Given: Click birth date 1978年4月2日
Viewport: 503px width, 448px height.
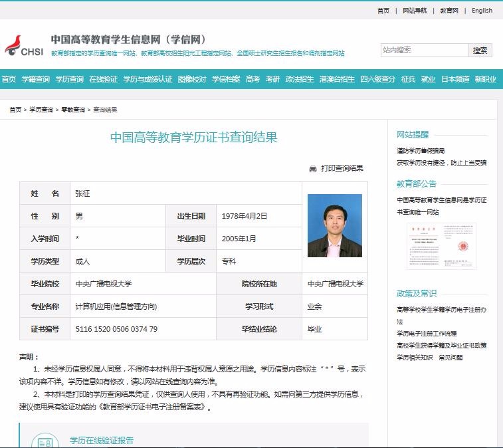Looking at the screenshot, I should pos(245,216).
